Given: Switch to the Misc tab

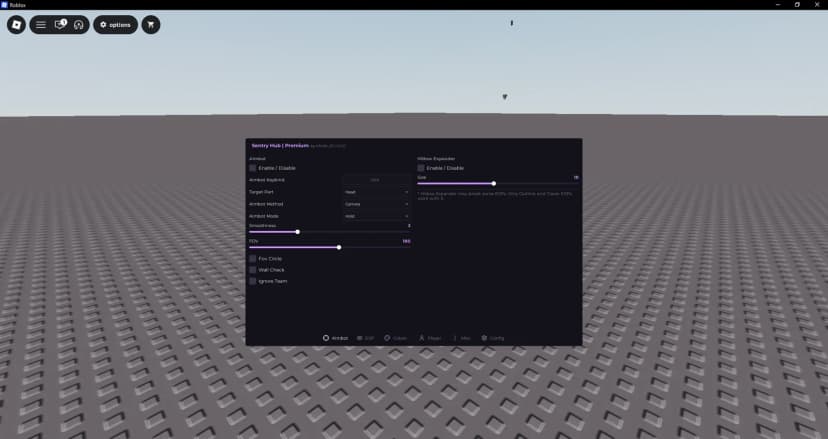Looking at the screenshot, I should tap(462, 338).
